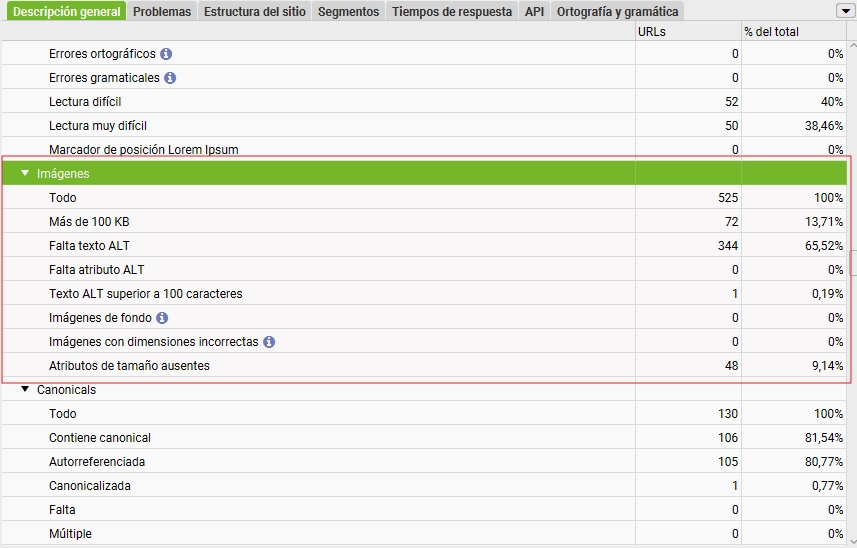Select the Canonicals header row
The width and height of the screenshot is (857, 548).
[424, 390]
